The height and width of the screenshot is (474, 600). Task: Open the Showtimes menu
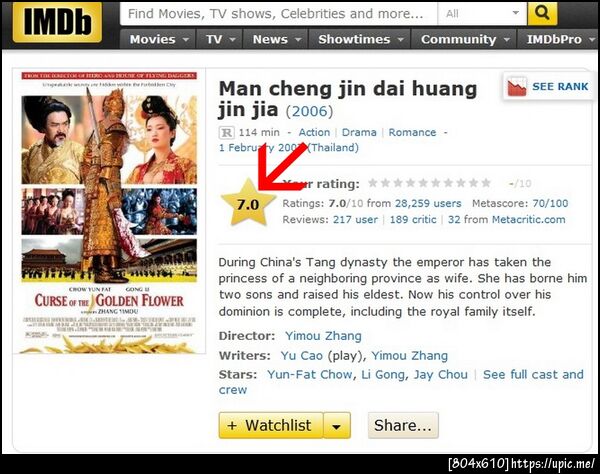click(360, 39)
